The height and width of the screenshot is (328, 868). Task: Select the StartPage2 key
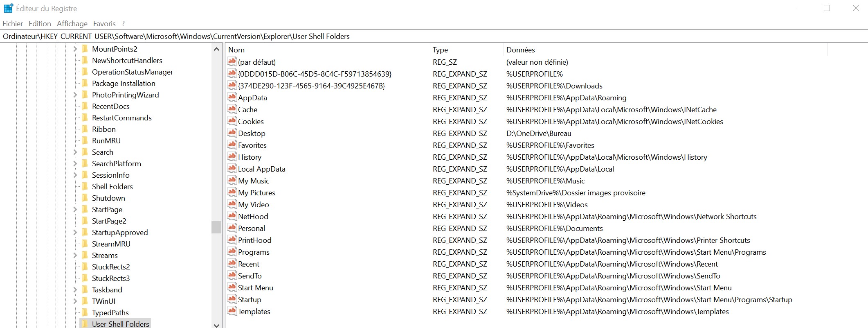[109, 221]
